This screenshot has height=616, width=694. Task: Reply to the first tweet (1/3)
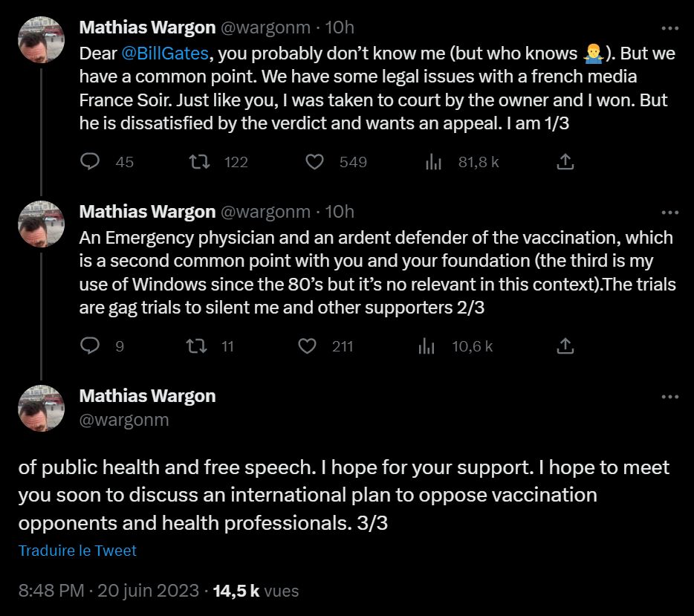click(x=90, y=161)
